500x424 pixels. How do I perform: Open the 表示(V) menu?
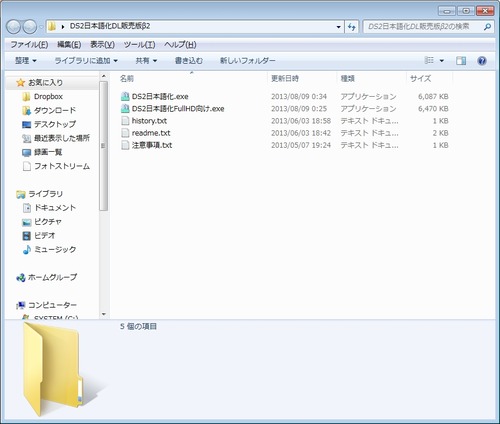(102, 44)
